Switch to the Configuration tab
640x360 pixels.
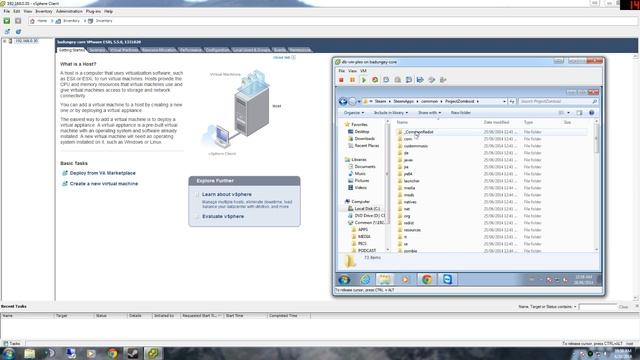pyautogui.click(x=217, y=50)
